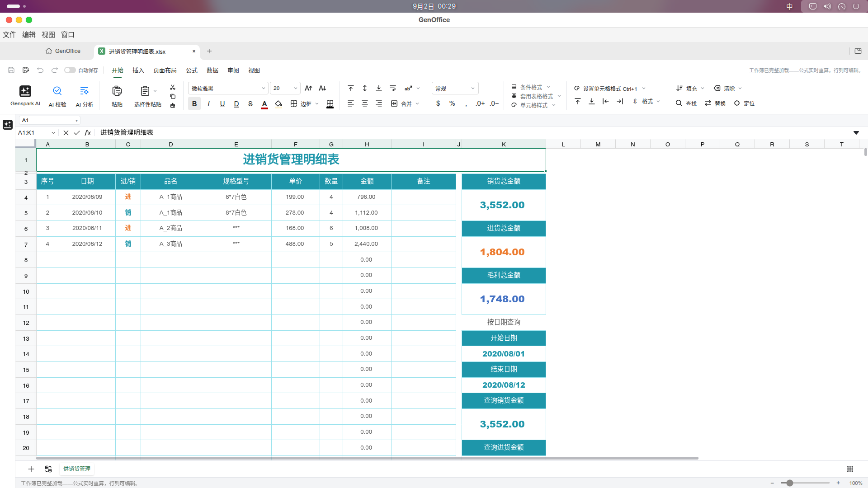Viewport: 868px width, 488px height.
Task: Open Genspark AI assistant in ribbon
Action: (x=25, y=96)
